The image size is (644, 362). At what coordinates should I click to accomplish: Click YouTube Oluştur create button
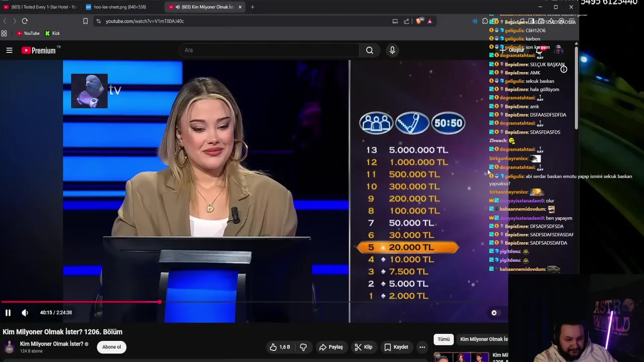(512, 50)
